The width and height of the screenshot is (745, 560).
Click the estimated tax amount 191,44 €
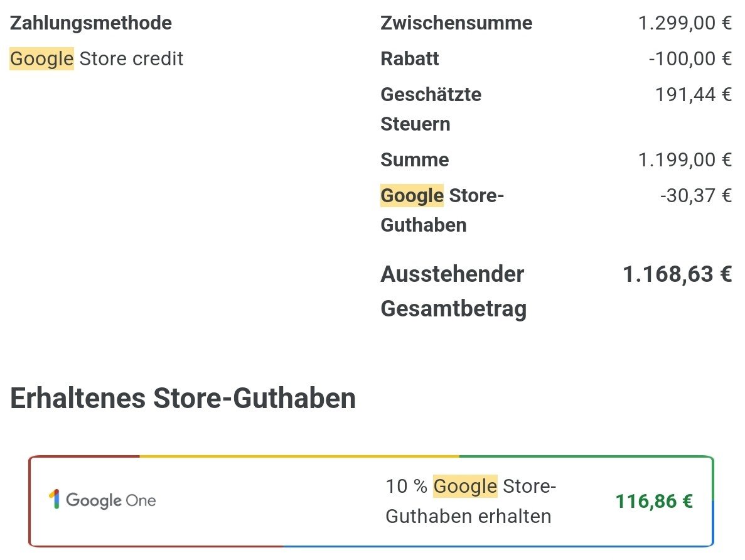click(x=694, y=95)
